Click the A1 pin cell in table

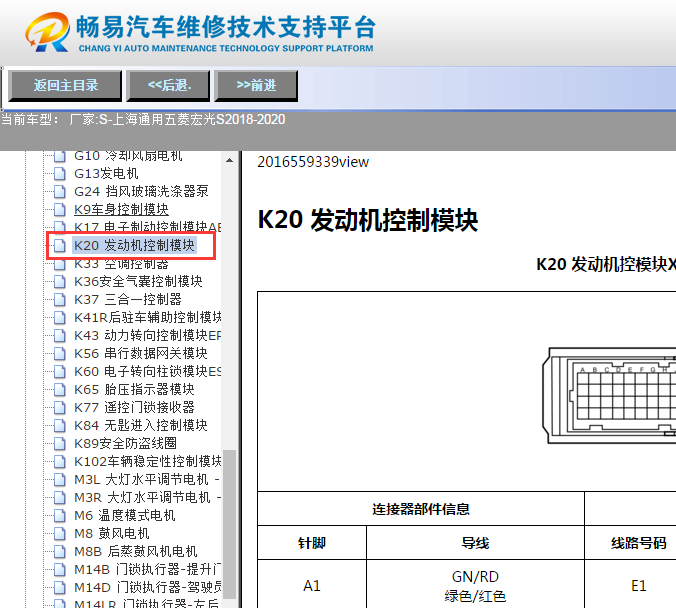pyautogui.click(x=312, y=584)
